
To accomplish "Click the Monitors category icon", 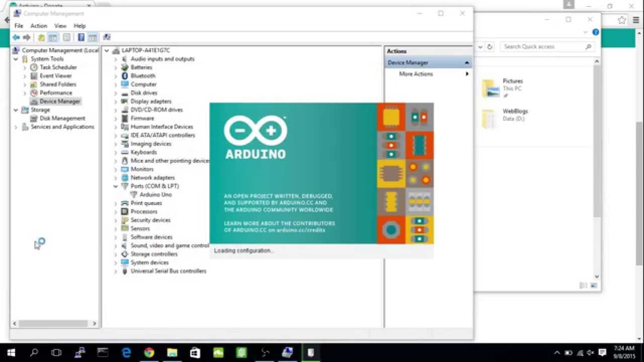I will click(125, 169).
